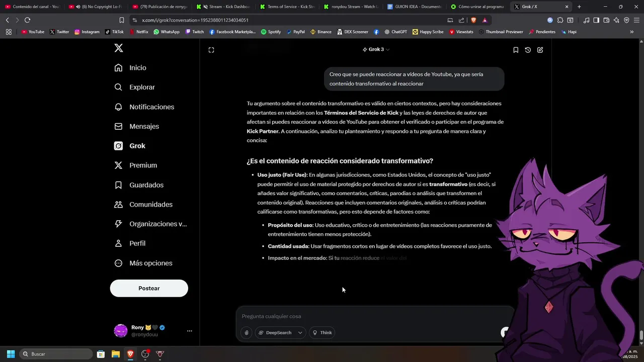Switch to 'Cómo unirse al programa' tab
Viewport: 644px width, 362px height.
point(478,7)
